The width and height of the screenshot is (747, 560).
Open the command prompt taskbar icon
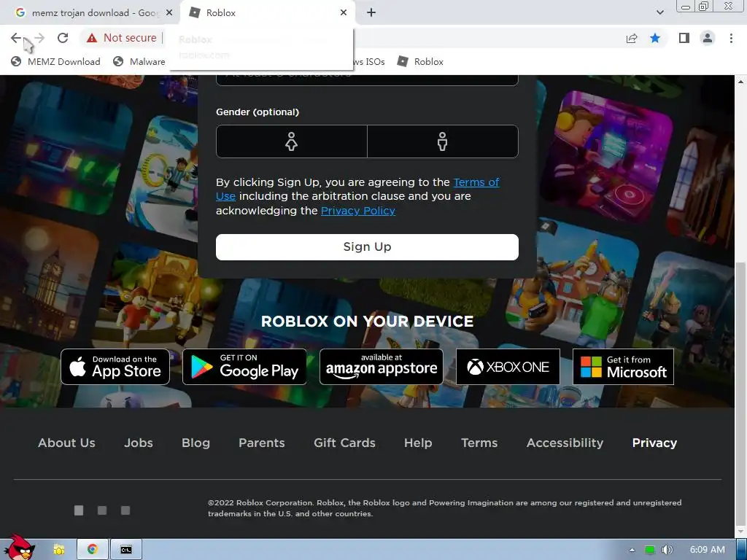(126, 550)
